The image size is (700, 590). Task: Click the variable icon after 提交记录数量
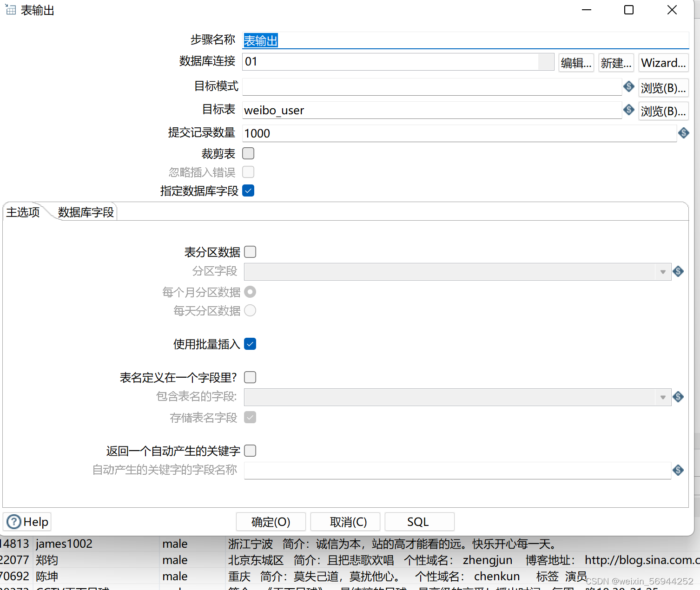(x=683, y=133)
